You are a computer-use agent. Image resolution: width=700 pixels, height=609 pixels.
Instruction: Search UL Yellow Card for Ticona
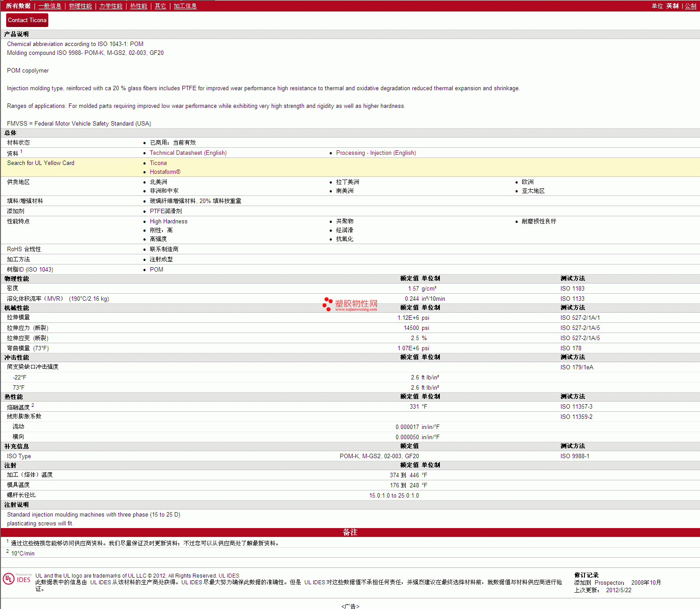tap(158, 163)
